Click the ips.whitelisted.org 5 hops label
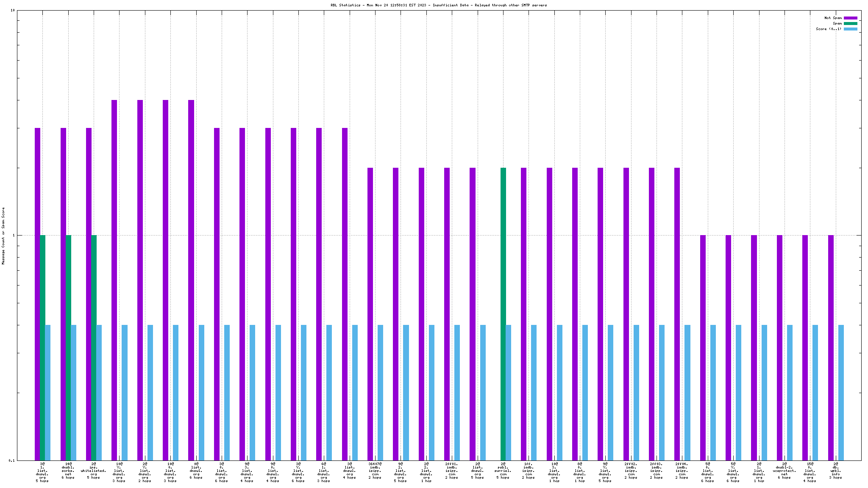The width and height of the screenshot is (868, 488). click(x=93, y=471)
